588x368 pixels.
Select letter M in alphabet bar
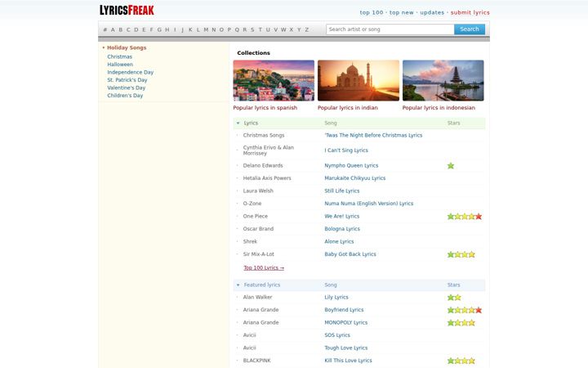coord(206,29)
